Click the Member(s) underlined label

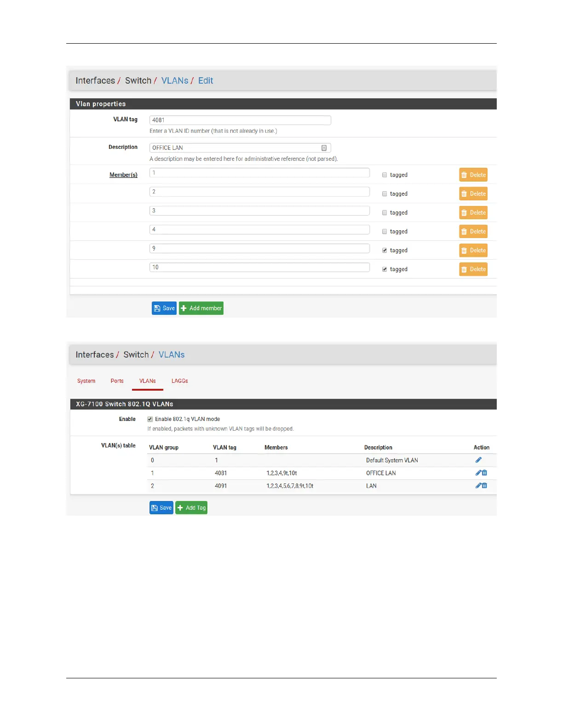click(123, 175)
